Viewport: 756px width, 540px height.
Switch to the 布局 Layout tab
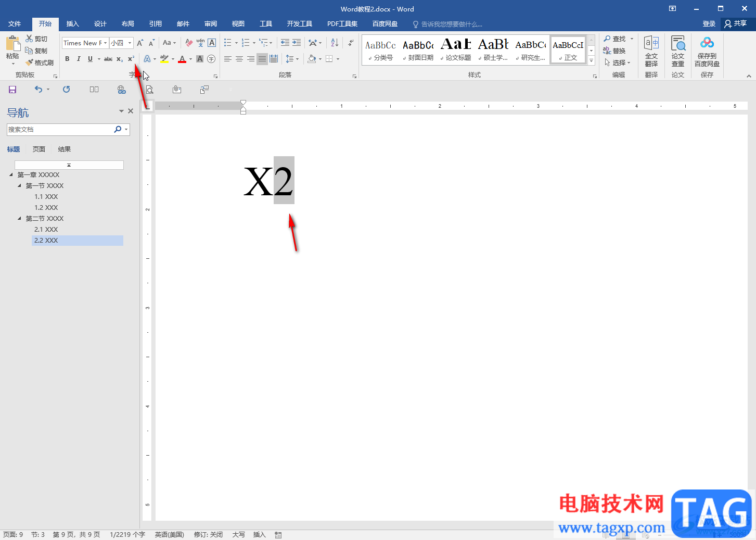point(127,24)
